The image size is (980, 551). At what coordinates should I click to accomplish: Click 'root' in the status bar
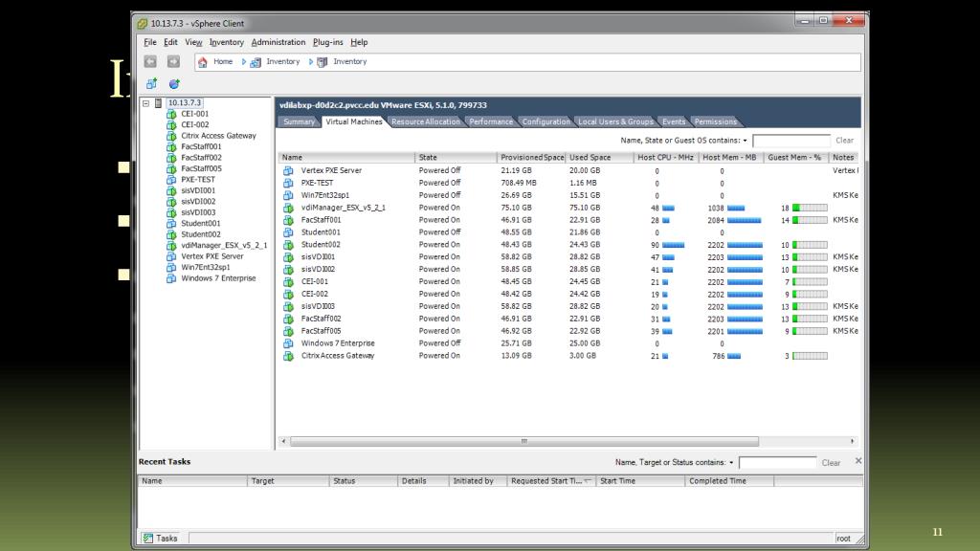(843, 539)
